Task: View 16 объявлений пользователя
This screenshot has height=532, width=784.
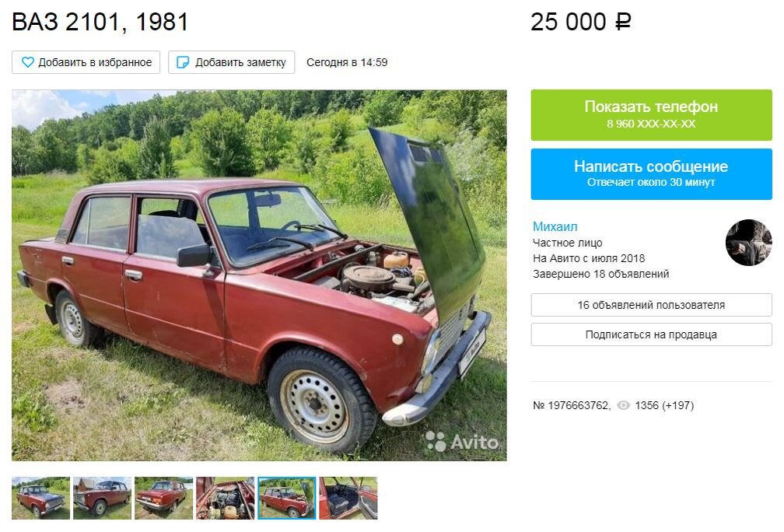Action: click(x=652, y=305)
